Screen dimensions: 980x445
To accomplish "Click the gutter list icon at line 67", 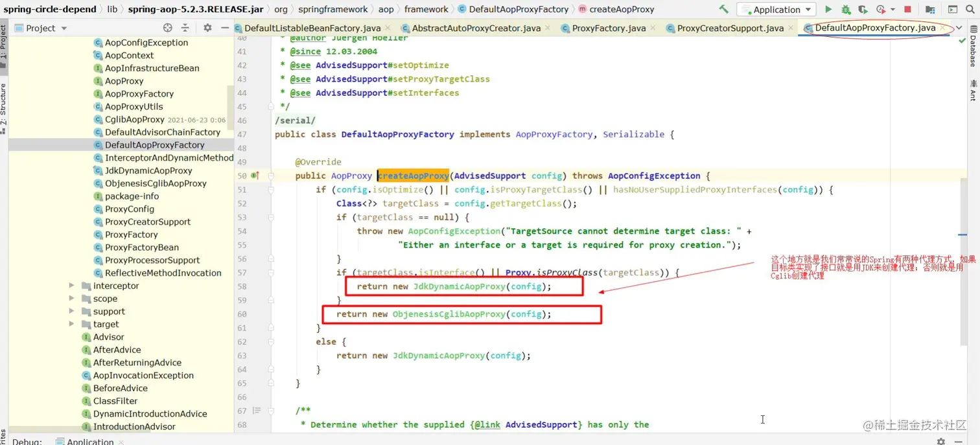I will tap(257, 411).
